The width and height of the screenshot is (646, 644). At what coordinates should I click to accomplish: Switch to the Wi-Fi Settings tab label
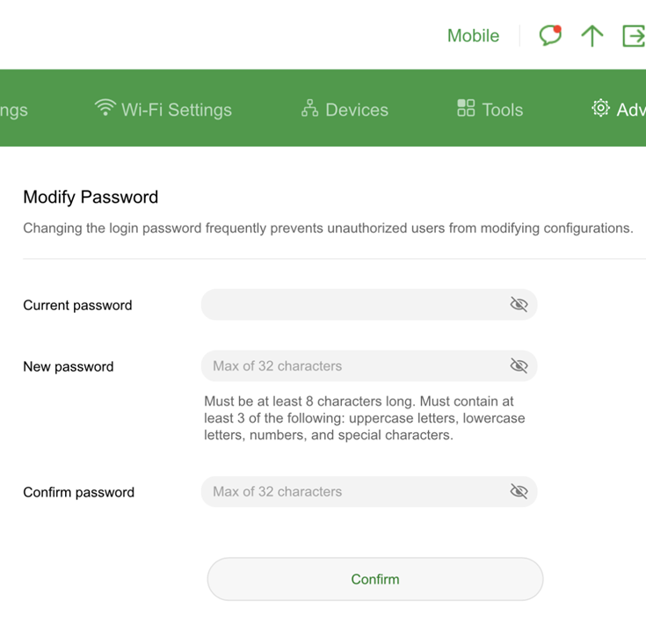pos(177,110)
